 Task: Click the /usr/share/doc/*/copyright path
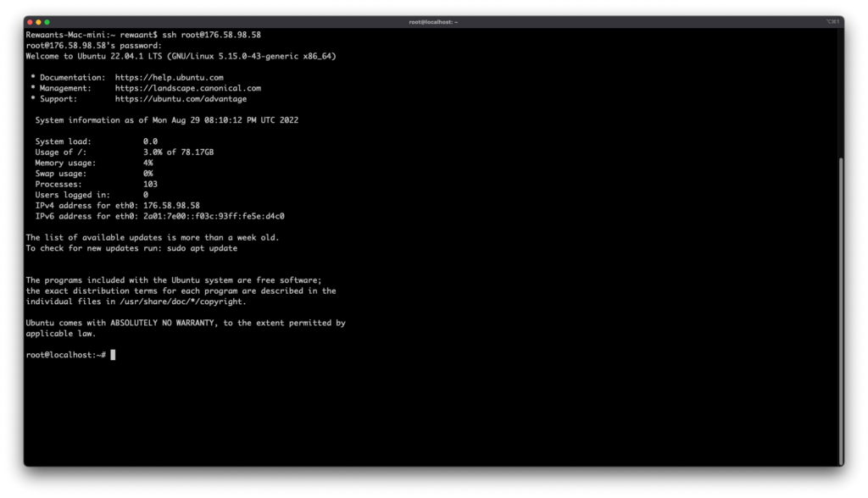183,302
